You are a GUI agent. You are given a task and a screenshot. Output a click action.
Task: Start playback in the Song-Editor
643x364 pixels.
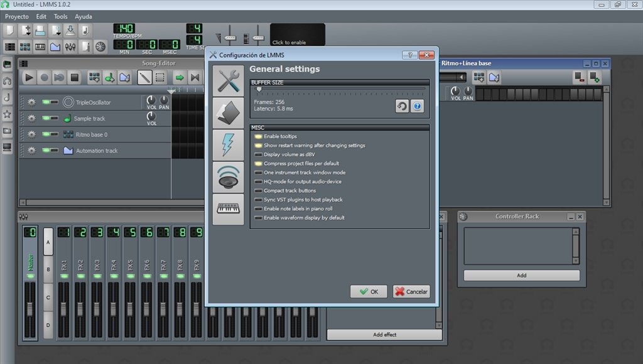coord(29,77)
